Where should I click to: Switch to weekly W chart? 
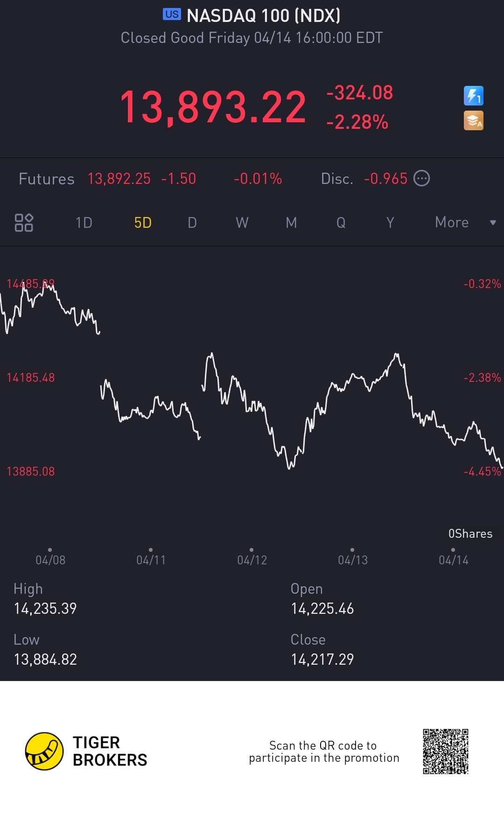pos(242,223)
